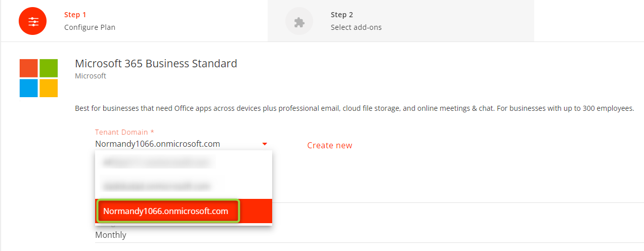Click the Microsoft four-square logo
This screenshot has height=251, width=644.
pos(38,78)
